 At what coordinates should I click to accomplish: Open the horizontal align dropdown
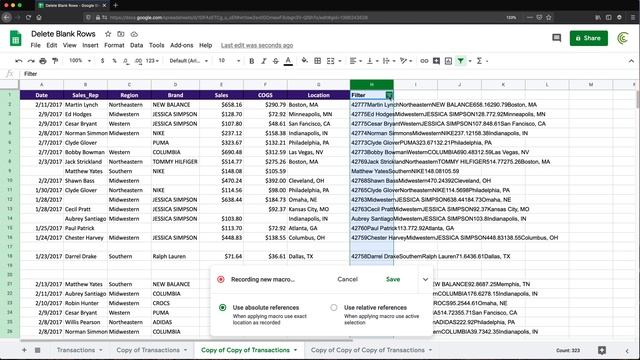(x=356, y=61)
